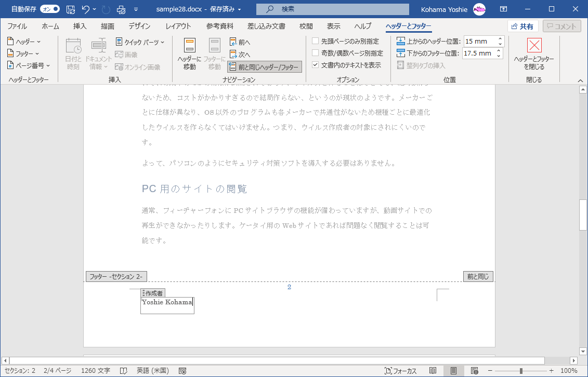Click the 前へ navigation icon
This screenshot has height=377, width=588.
240,42
